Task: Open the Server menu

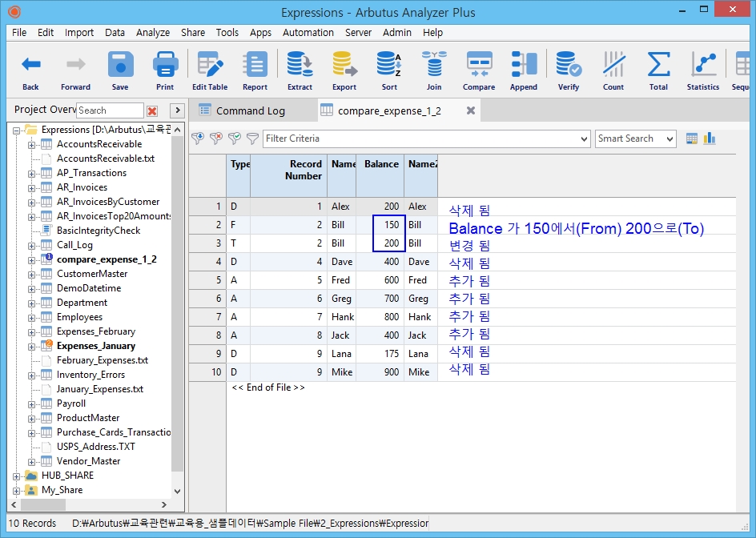Action: click(x=358, y=32)
